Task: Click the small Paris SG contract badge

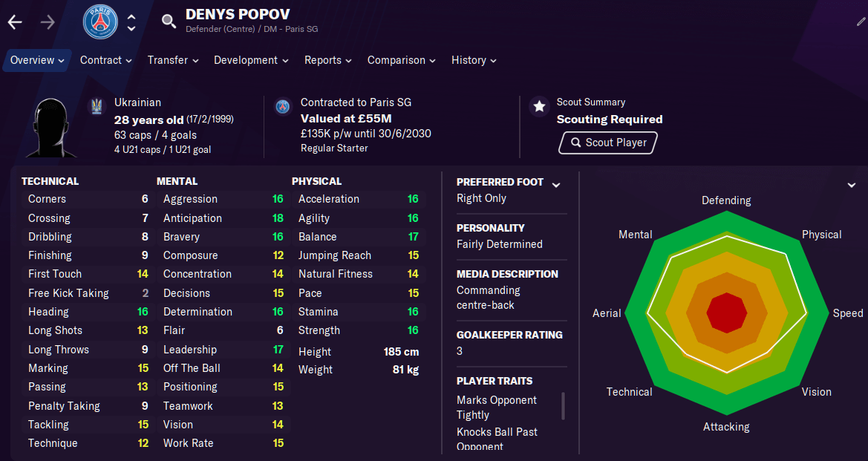Action: click(283, 106)
